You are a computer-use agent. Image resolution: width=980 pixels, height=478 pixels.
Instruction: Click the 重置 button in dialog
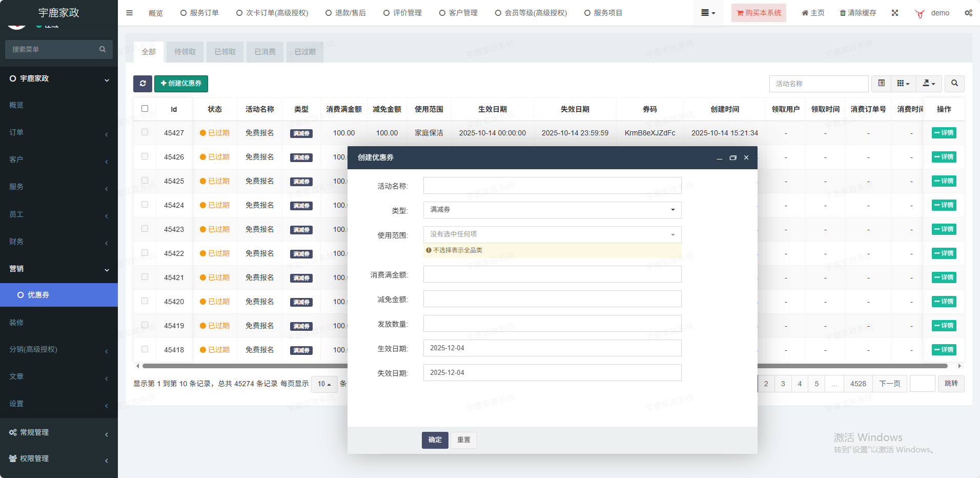coord(463,440)
